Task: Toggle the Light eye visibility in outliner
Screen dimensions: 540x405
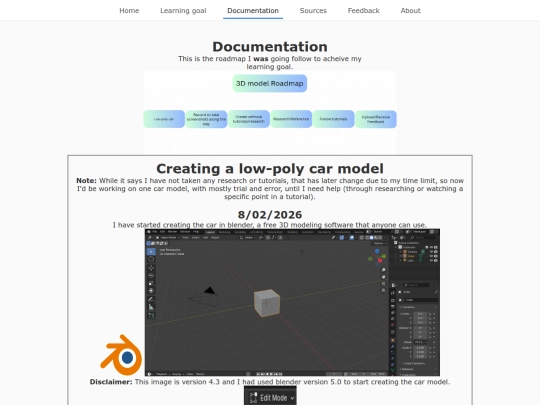Action: [x=431, y=260]
